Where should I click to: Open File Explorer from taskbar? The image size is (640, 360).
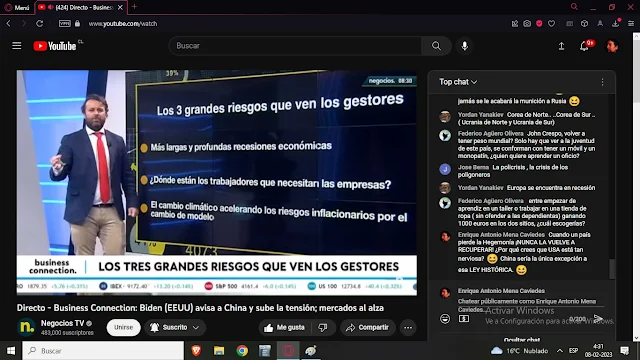[x=219, y=351]
